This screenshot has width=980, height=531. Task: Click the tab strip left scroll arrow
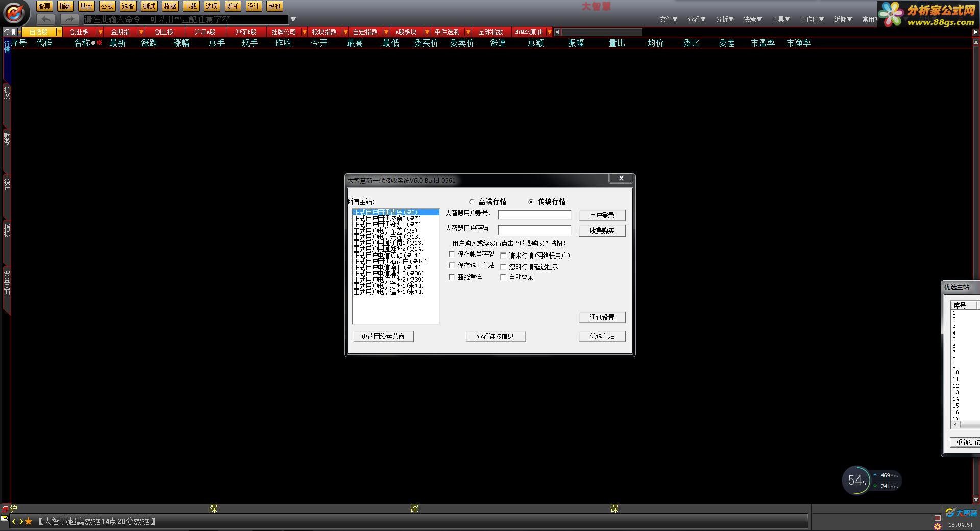tap(557, 32)
